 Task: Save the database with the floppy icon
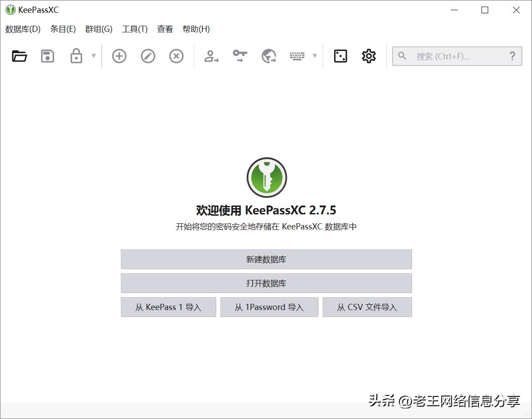point(47,56)
